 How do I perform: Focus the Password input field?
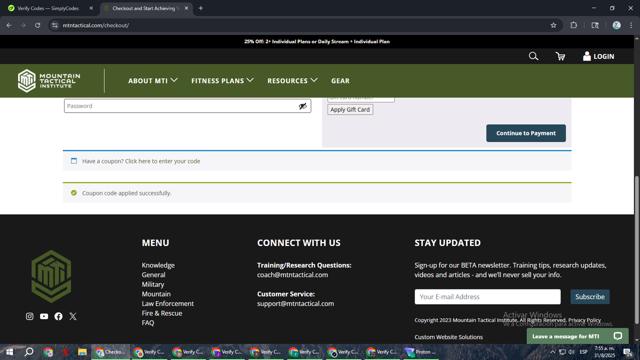pos(187,106)
